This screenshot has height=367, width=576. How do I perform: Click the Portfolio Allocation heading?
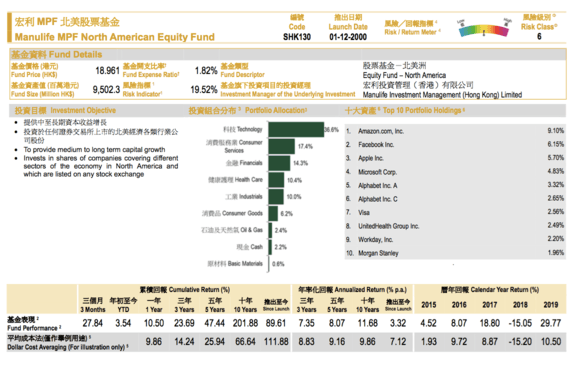click(248, 111)
